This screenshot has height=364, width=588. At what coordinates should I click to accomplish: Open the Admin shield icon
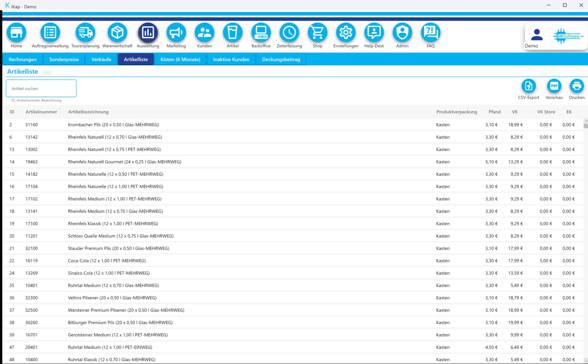click(x=402, y=33)
